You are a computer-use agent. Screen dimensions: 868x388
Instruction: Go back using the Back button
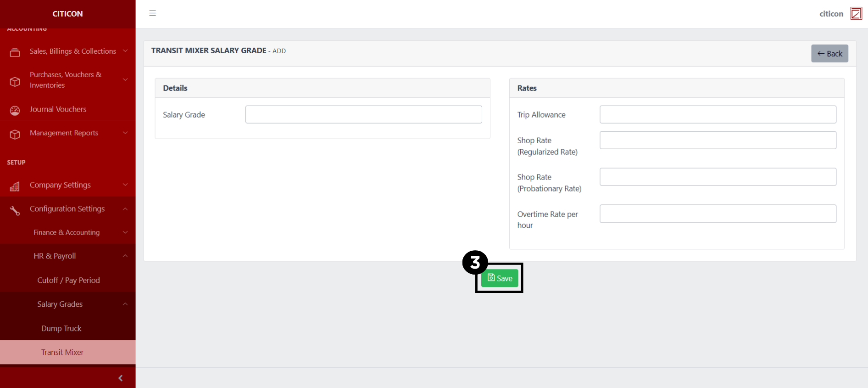pyautogui.click(x=829, y=54)
